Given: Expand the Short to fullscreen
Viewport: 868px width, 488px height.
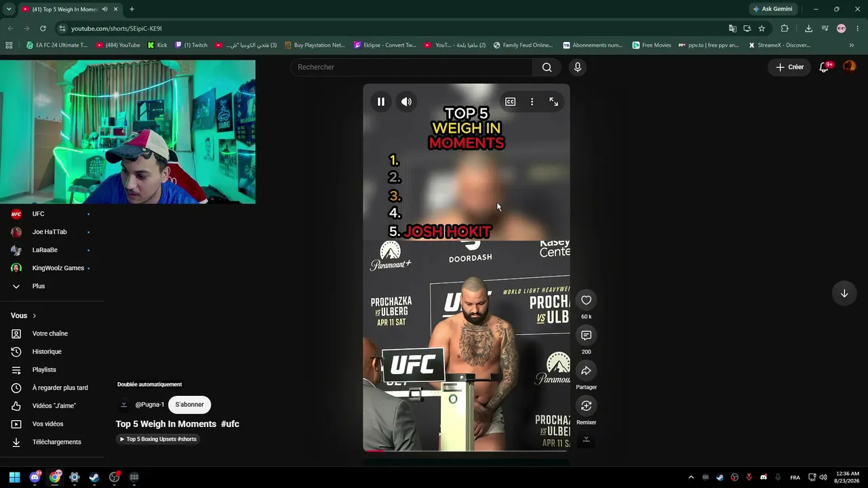Looking at the screenshot, I should 554,102.
